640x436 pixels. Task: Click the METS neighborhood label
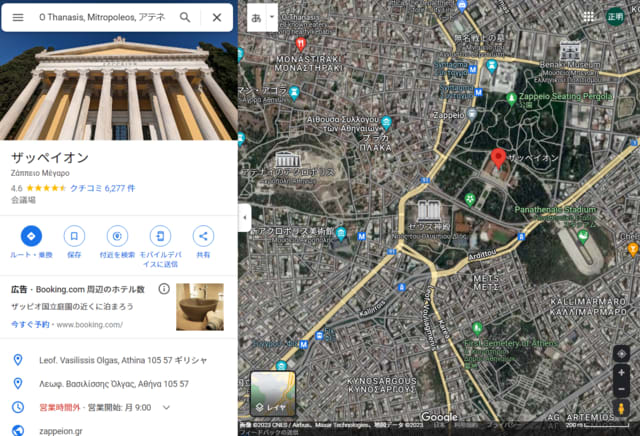click(x=486, y=283)
